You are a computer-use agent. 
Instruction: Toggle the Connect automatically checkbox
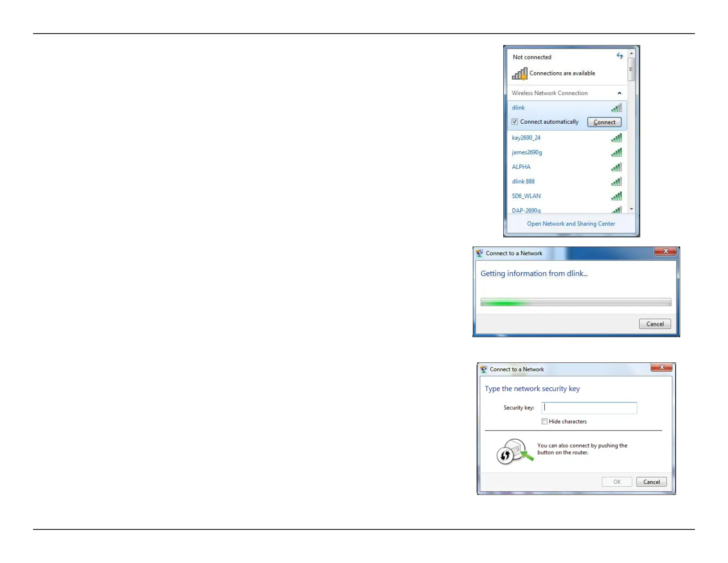click(515, 122)
